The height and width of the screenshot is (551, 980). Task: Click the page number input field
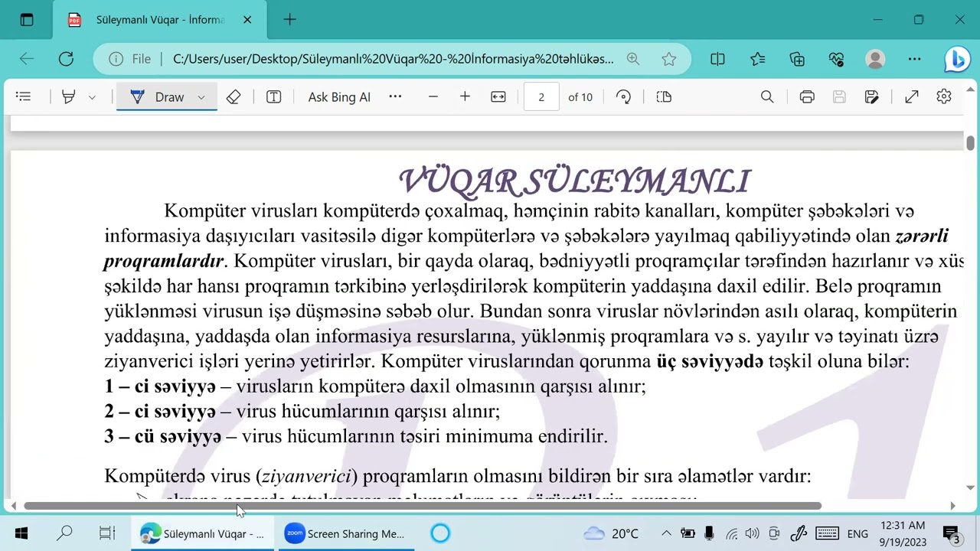coord(541,96)
